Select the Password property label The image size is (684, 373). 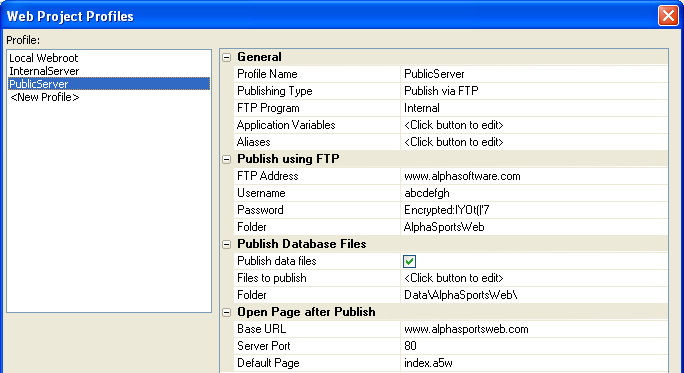260,210
